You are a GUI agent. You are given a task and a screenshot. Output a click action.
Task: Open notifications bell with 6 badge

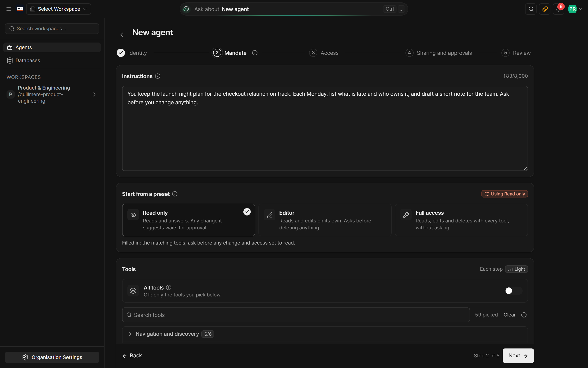tap(559, 9)
